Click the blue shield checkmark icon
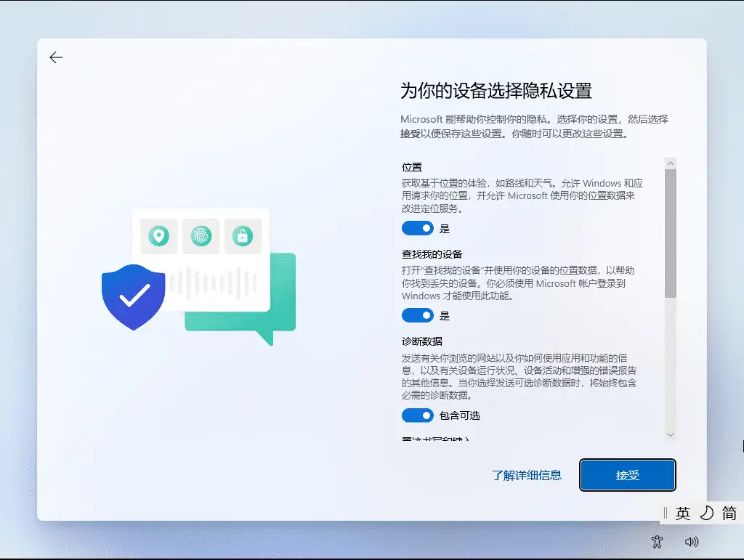The height and width of the screenshot is (560, 744). (133, 296)
